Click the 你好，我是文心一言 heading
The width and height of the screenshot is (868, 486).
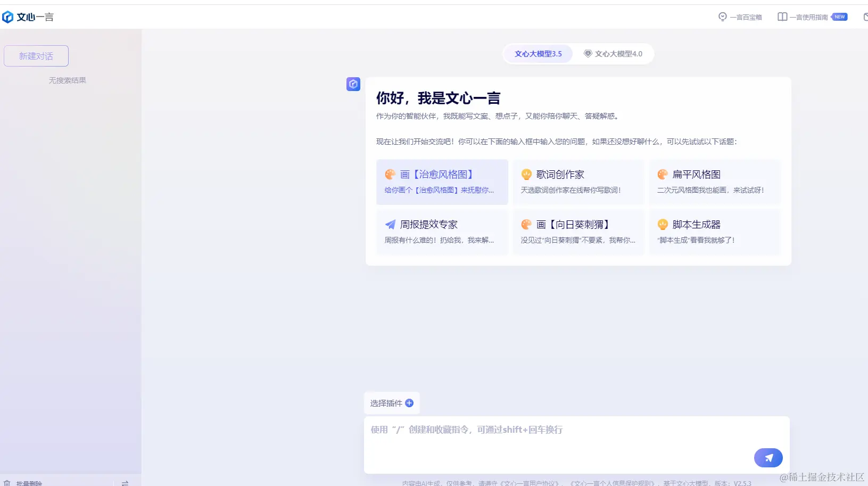click(439, 98)
